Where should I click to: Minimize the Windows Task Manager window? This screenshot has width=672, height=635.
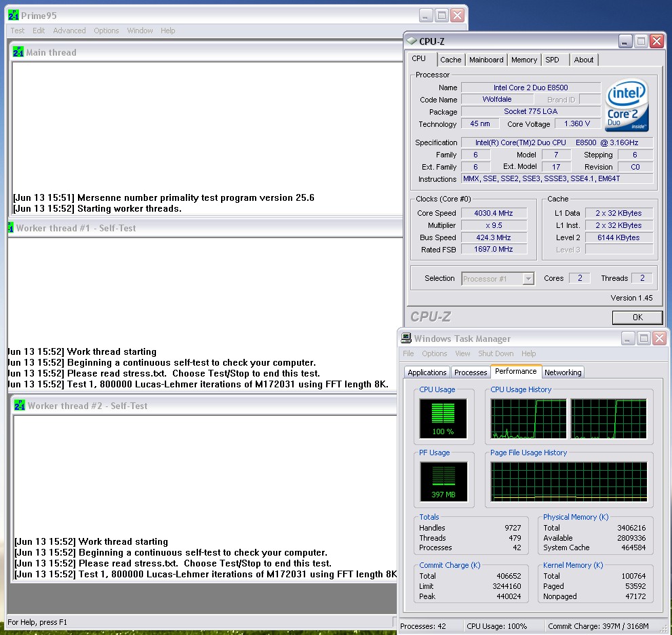[x=627, y=339]
